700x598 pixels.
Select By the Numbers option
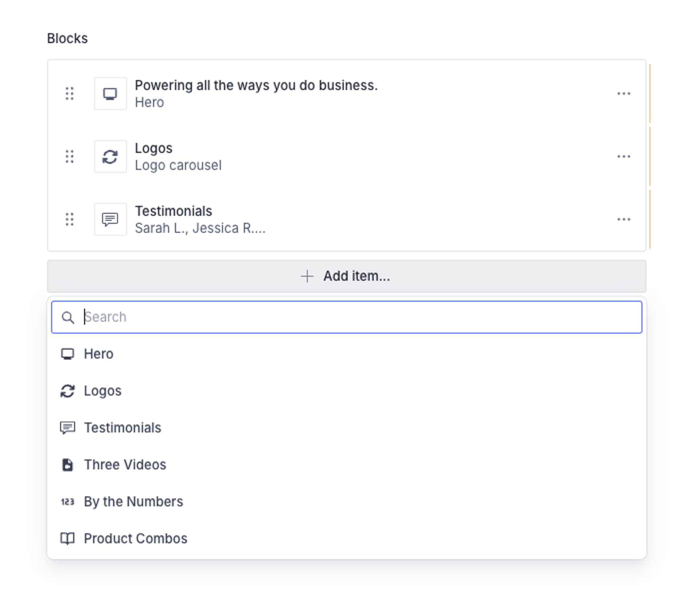tap(133, 502)
